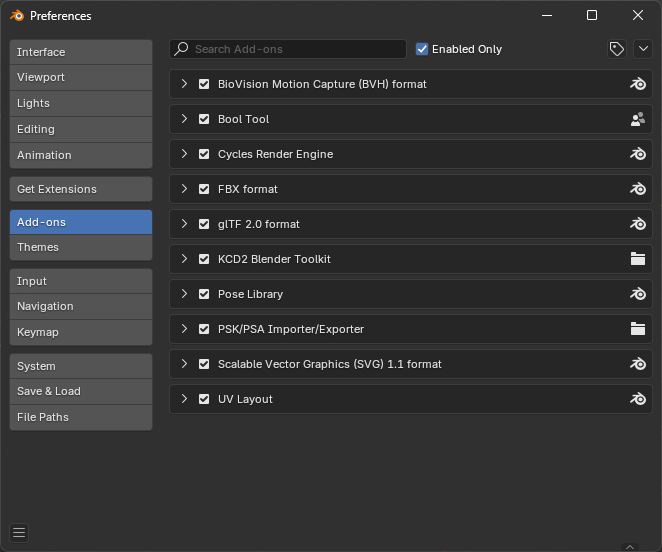Click the Enabled Only label text
The image size is (662, 552).
(x=467, y=49)
